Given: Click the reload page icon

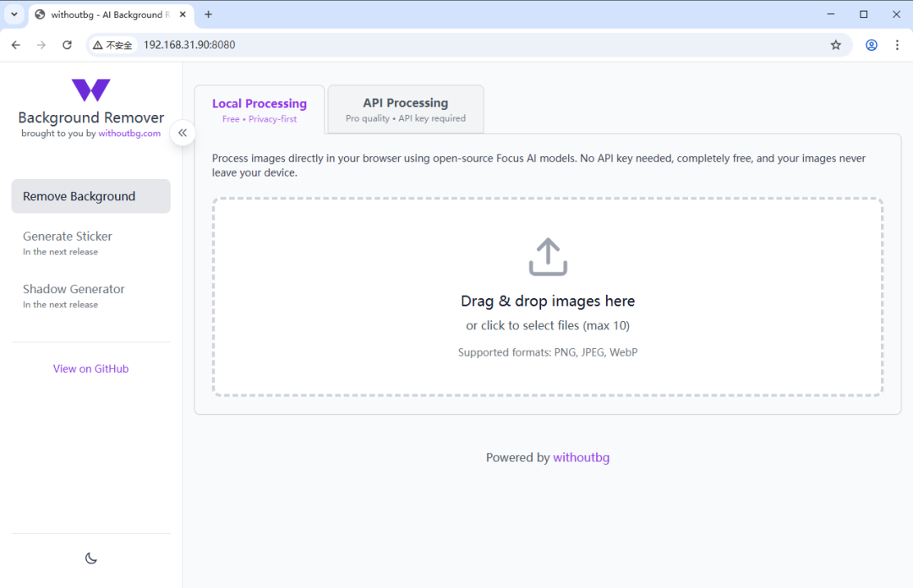Looking at the screenshot, I should coord(67,45).
